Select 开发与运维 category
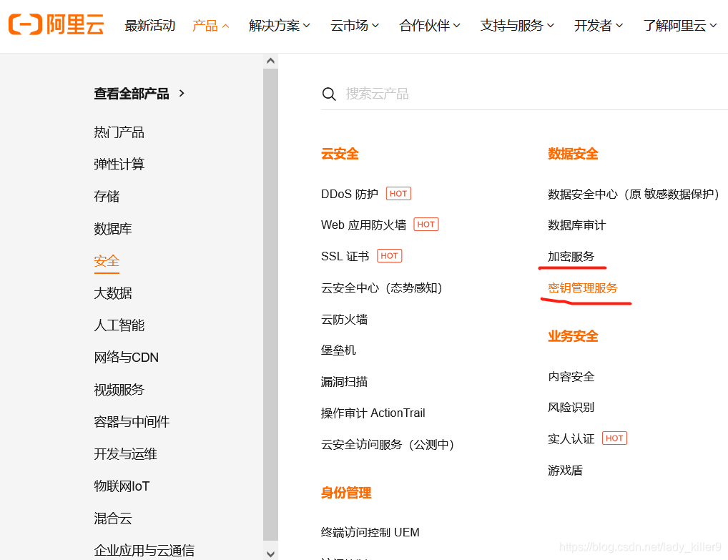The height and width of the screenshot is (560, 728). (125, 453)
